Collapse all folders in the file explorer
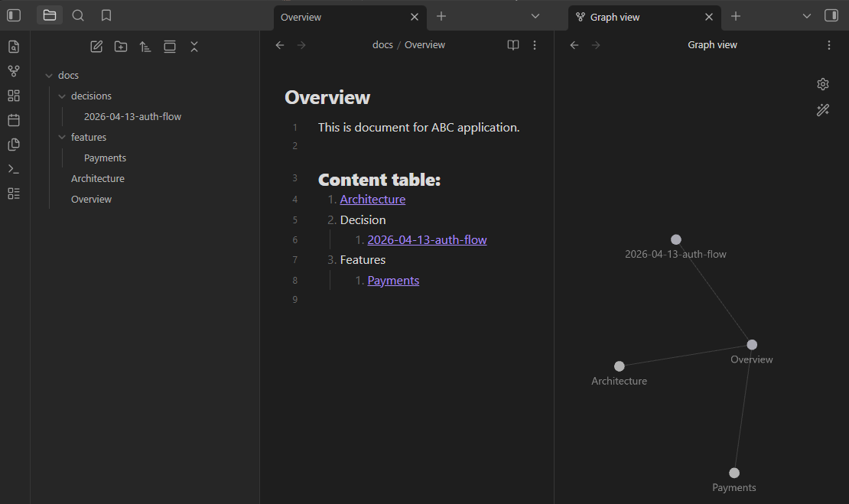This screenshot has height=504, width=849. [x=194, y=47]
